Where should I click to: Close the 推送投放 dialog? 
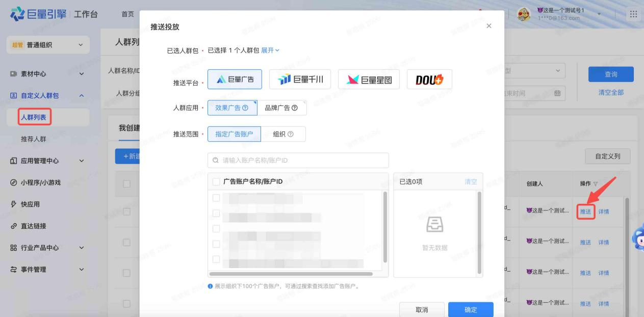(489, 26)
